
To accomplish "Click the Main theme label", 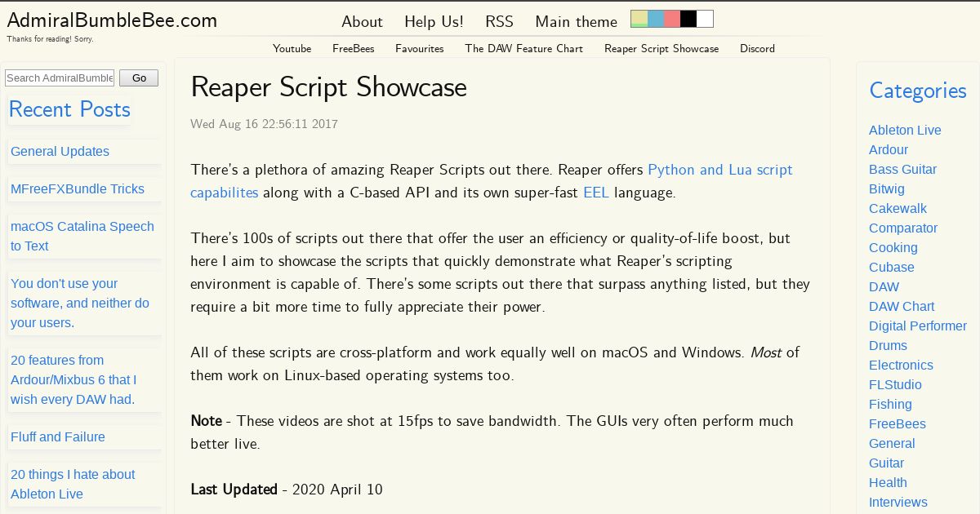I will point(576,22).
